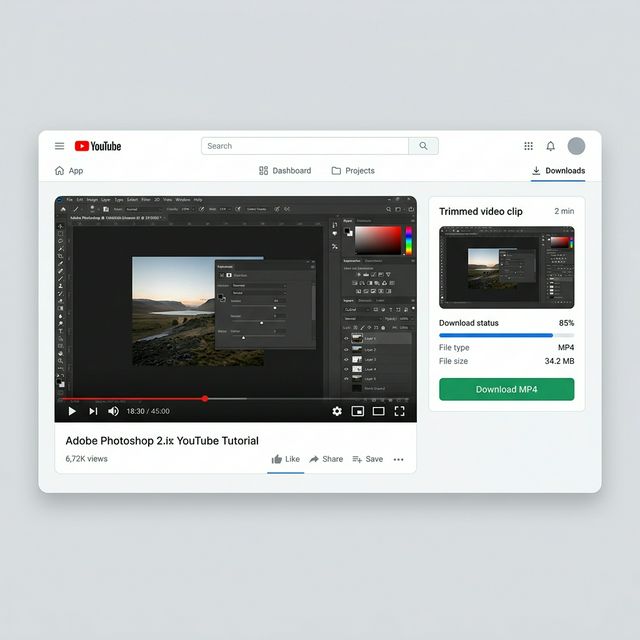Screen dimensions: 640x640
Task: Select the Type tool in Photoshop's toolbar
Action: tap(60, 331)
